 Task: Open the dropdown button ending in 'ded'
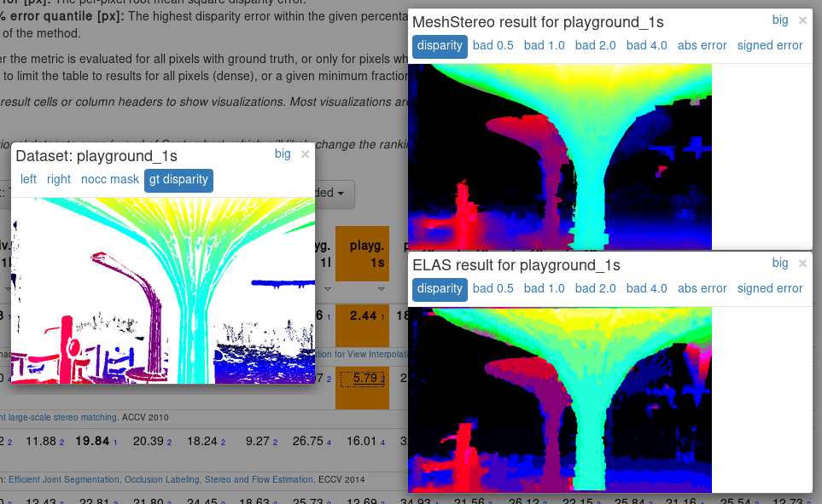tap(335, 194)
